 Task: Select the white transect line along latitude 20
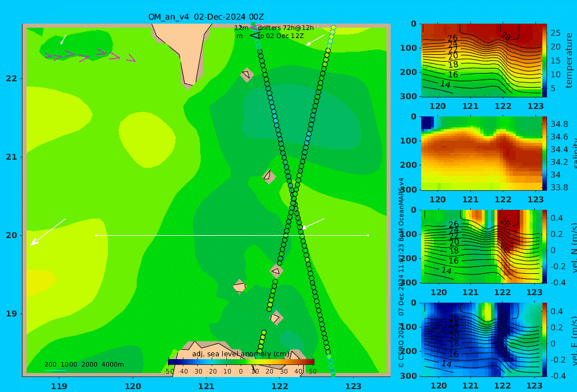pyautogui.click(x=232, y=235)
